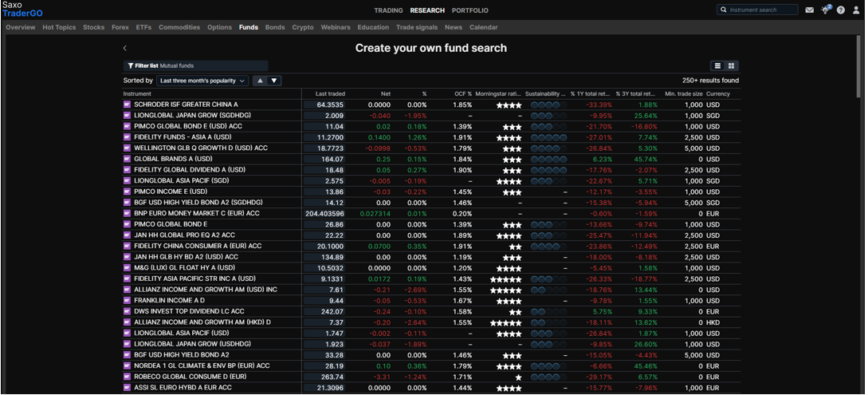Switch to grid view layout
Screen dimensions: 868x395
tap(731, 66)
